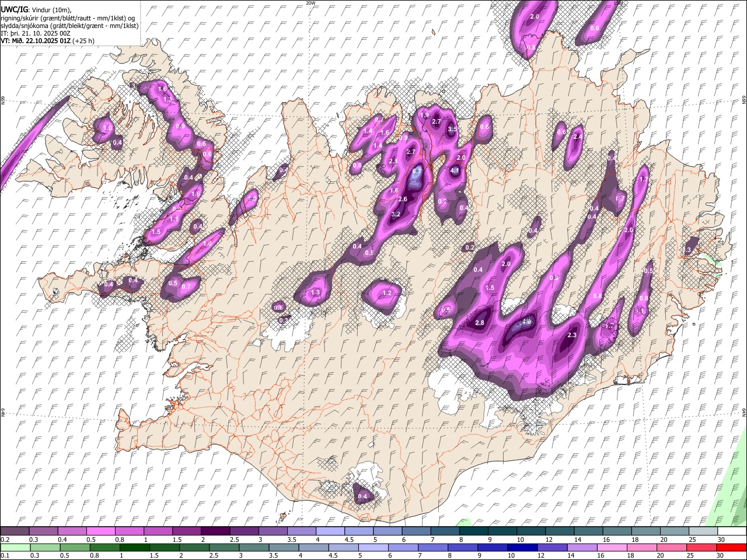Click the 1.9 value label on the map
Screen dimensions: 747x560
(424, 116)
